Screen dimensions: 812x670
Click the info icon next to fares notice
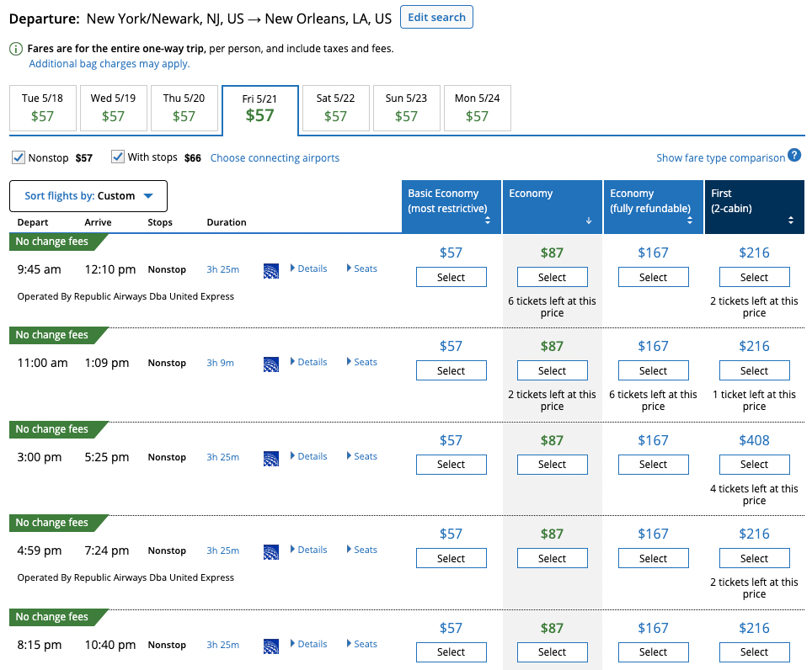(17, 49)
